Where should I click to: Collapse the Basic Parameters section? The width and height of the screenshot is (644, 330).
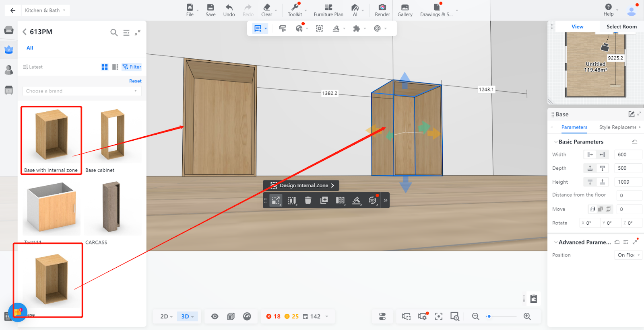click(556, 142)
